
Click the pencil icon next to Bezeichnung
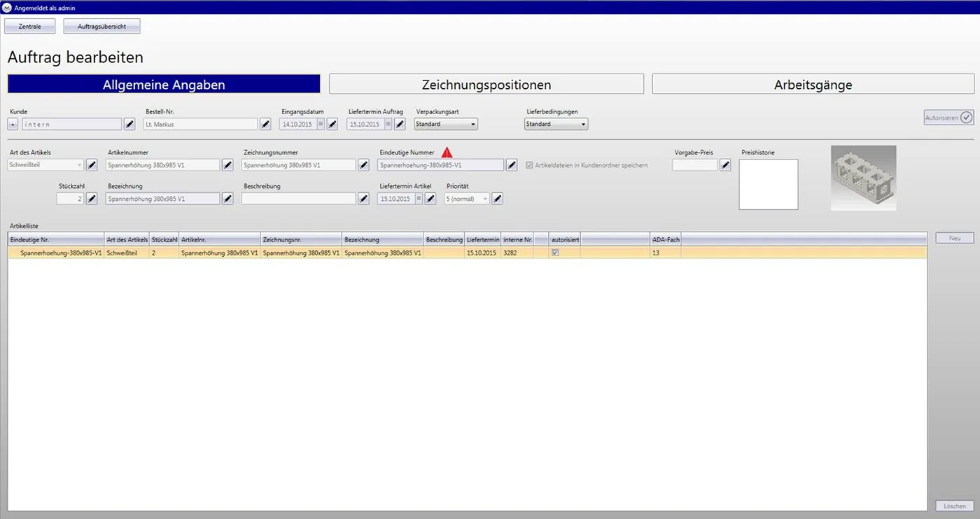[x=227, y=199]
